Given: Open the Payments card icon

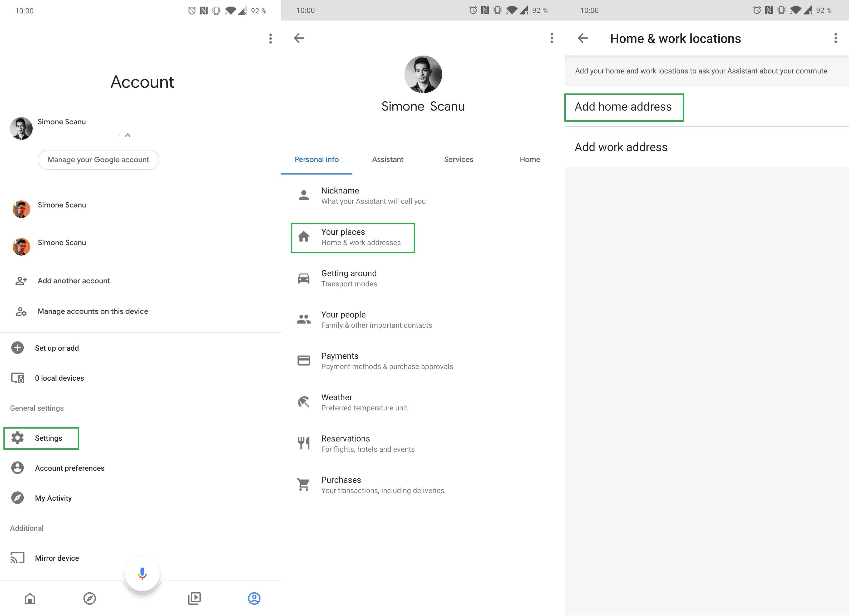Looking at the screenshot, I should click(304, 360).
